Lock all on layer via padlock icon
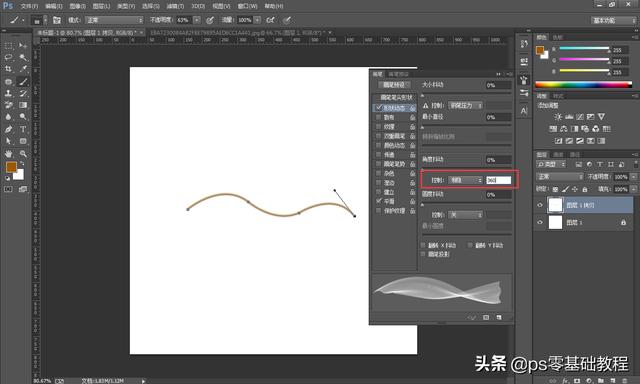The width and height of the screenshot is (640, 384). click(585, 189)
